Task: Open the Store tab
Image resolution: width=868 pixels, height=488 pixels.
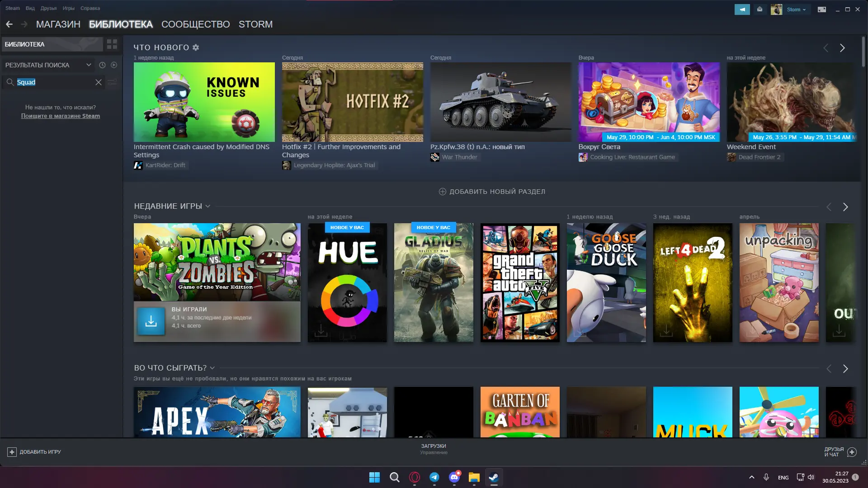Action: click(x=58, y=24)
